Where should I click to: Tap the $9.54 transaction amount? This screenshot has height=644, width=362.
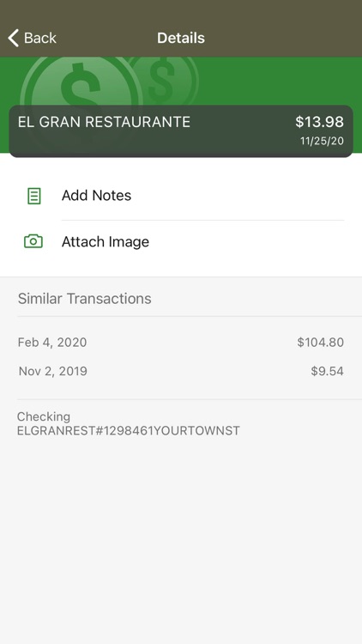(327, 371)
